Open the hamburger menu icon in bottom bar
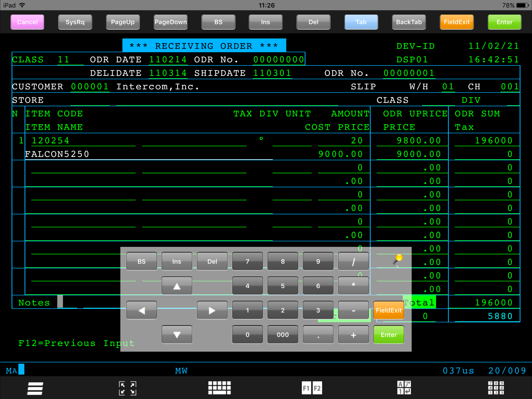Screen dimensions: 532x399 35,388
